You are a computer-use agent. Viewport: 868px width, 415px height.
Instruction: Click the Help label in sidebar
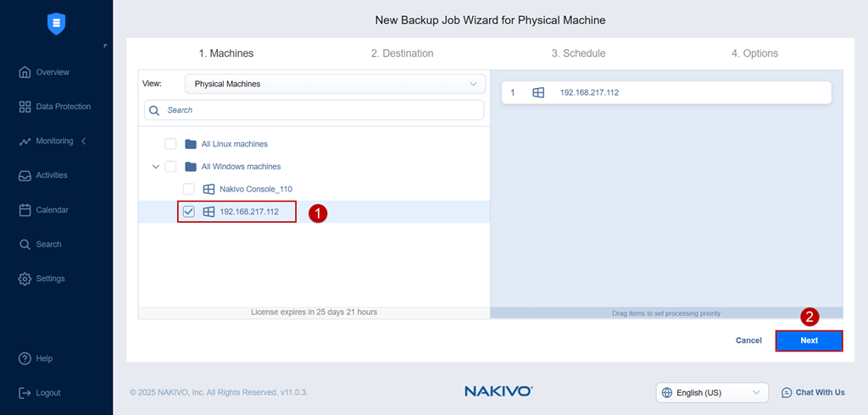pyautogui.click(x=44, y=358)
